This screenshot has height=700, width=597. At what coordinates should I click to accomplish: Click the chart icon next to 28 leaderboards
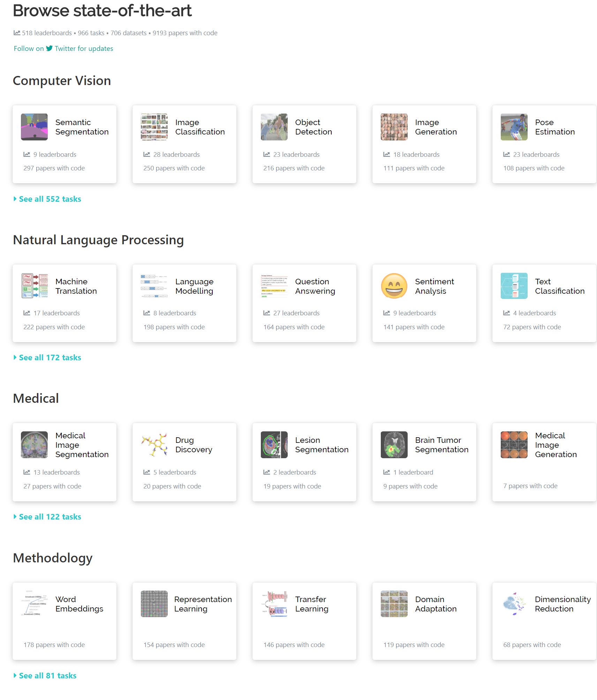[x=146, y=154]
